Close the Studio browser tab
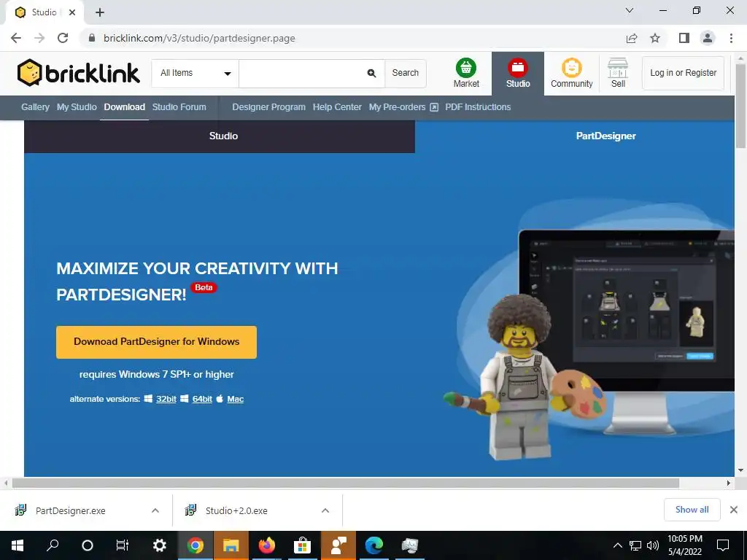Viewport: 747px width, 560px height. [72, 12]
